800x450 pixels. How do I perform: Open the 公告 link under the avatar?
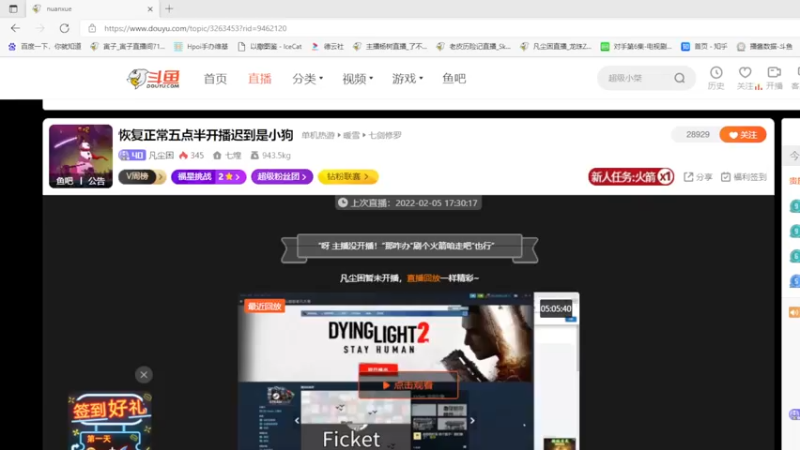pos(96,181)
